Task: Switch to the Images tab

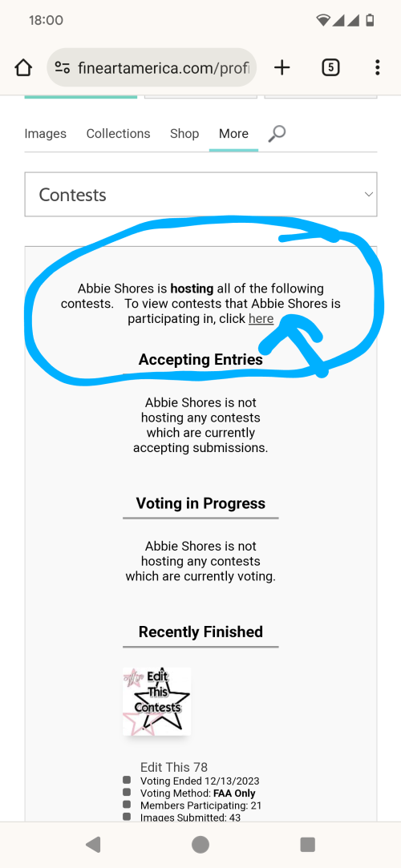Action: coord(46,133)
